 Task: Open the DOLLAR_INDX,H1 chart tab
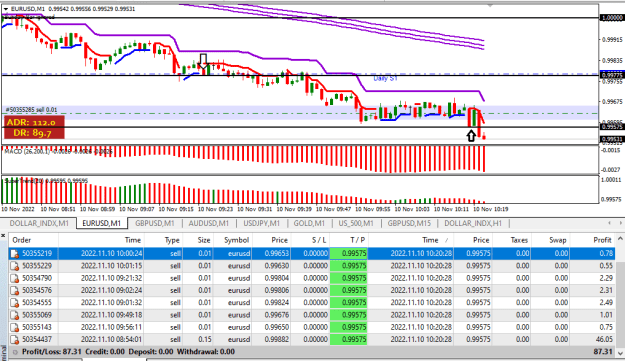(x=473, y=224)
